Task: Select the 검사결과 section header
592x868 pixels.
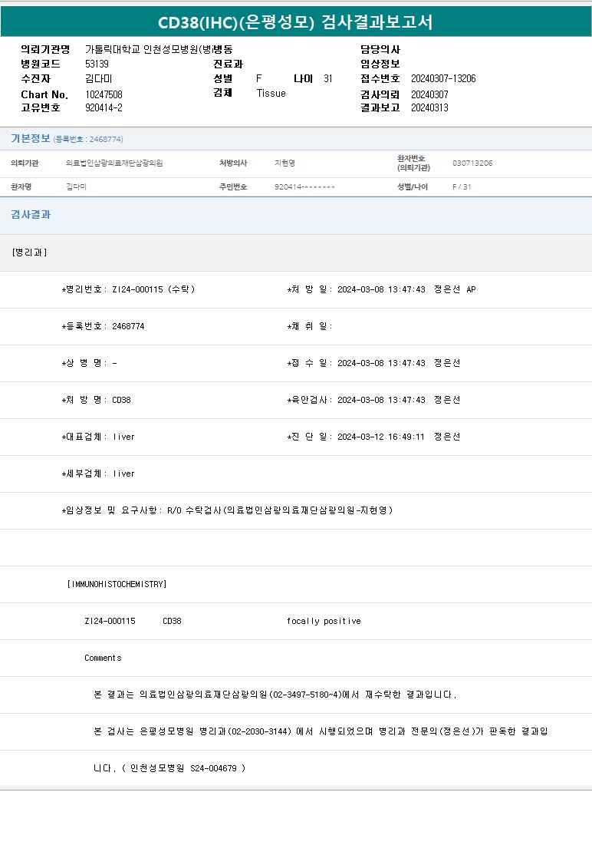Action: 31,215
